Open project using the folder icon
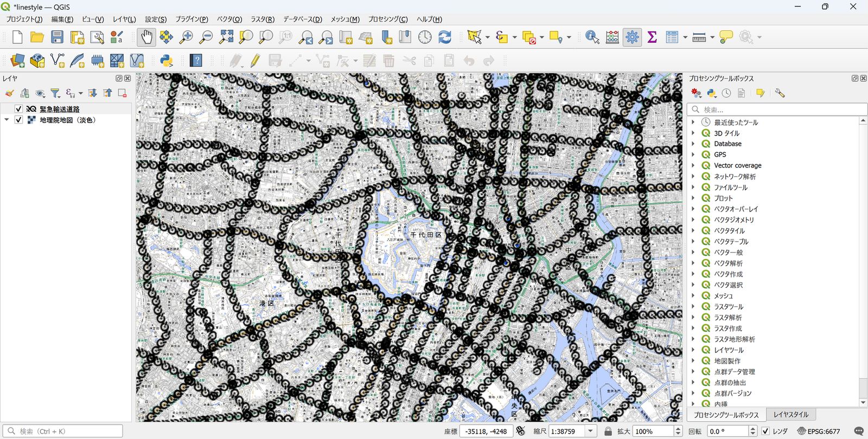The image size is (868, 439). coord(37,37)
